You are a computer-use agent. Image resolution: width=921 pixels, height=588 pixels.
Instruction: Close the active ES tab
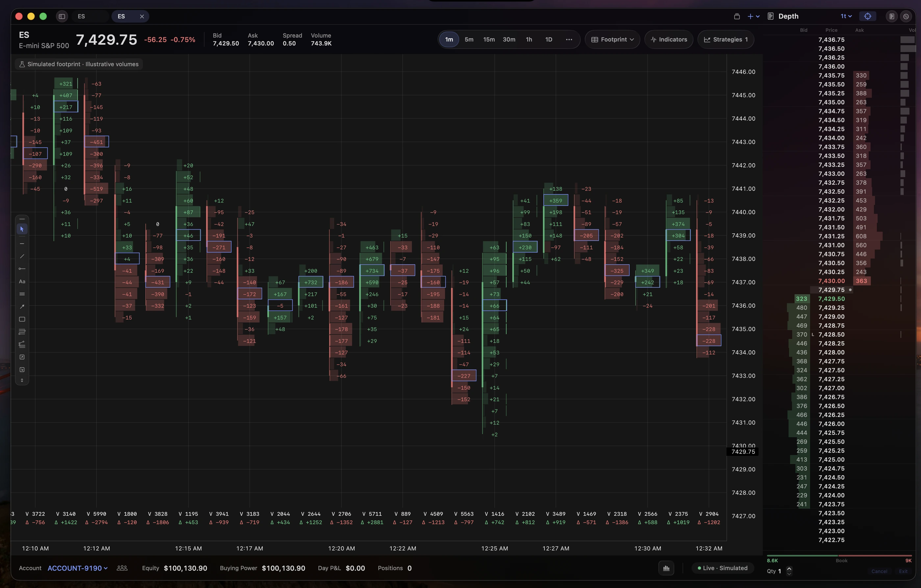point(142,16)
